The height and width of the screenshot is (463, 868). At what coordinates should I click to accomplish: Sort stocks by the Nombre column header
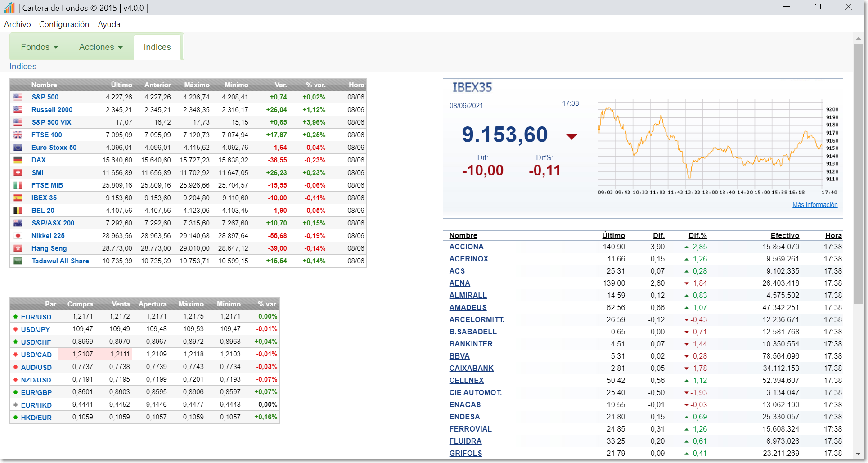coord(463,235)
